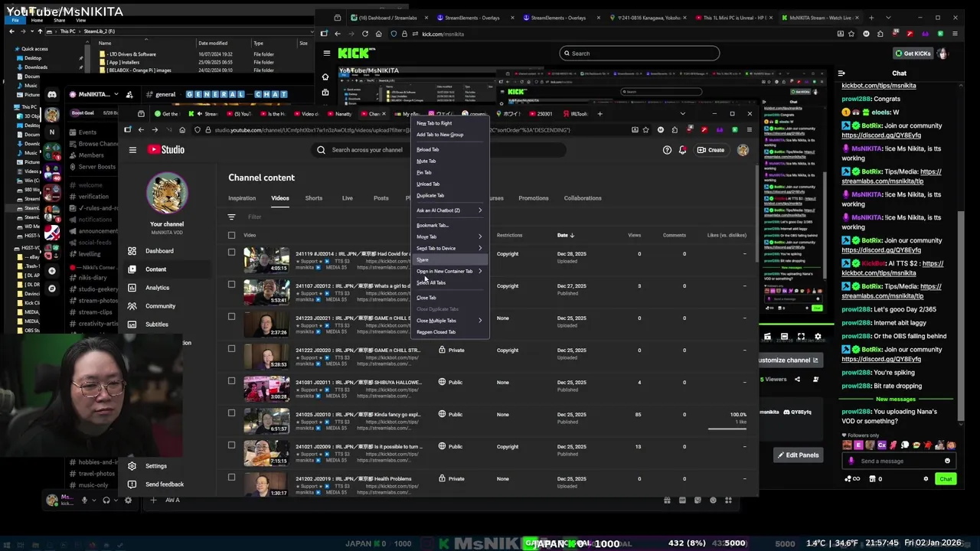Check the box for video 241202 J02019
The width and height of the screenshot is (980, 551).
point(231,478)
